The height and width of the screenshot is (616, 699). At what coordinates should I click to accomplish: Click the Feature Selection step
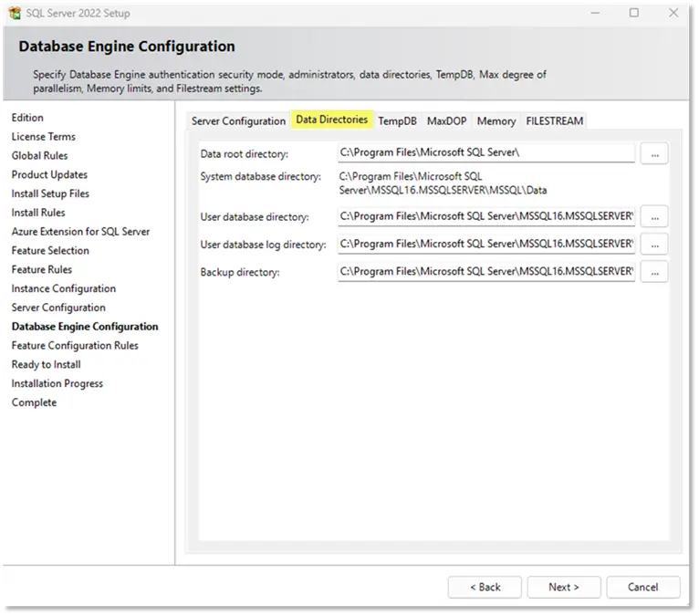point(50,251)
